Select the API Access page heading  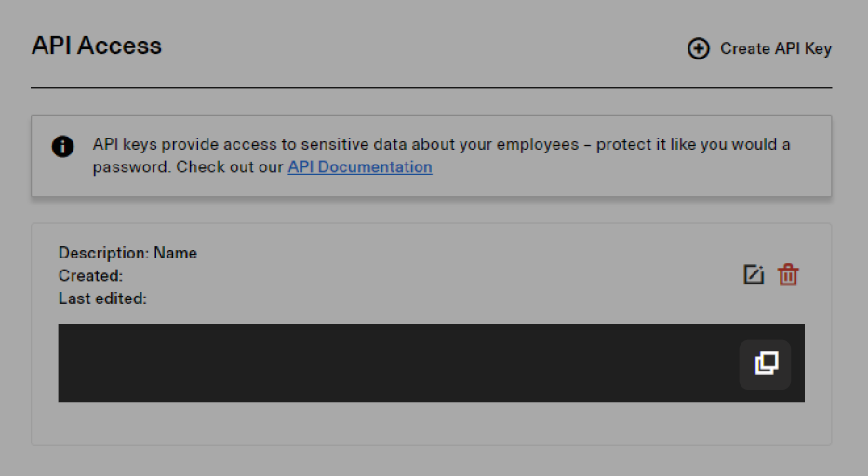click(x=97, y=46)
